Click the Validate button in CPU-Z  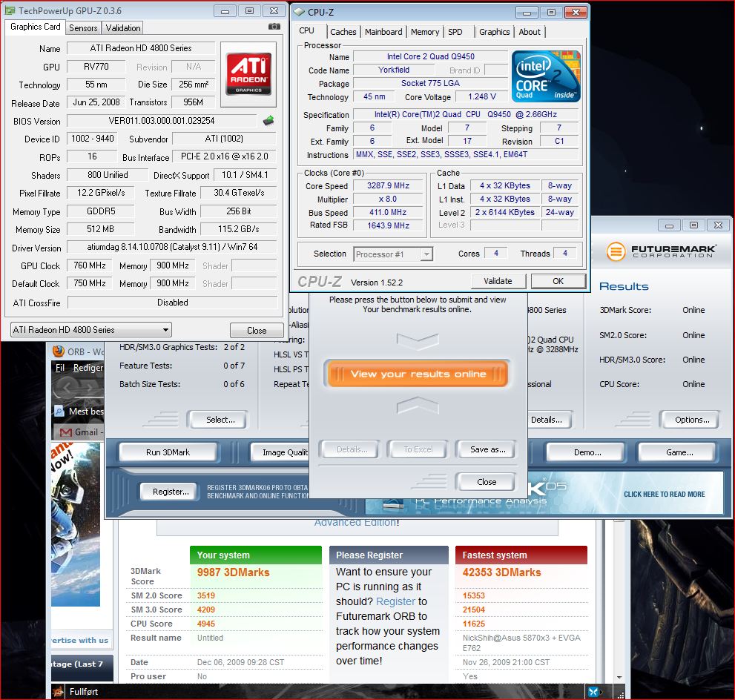[x=498, y=281]
